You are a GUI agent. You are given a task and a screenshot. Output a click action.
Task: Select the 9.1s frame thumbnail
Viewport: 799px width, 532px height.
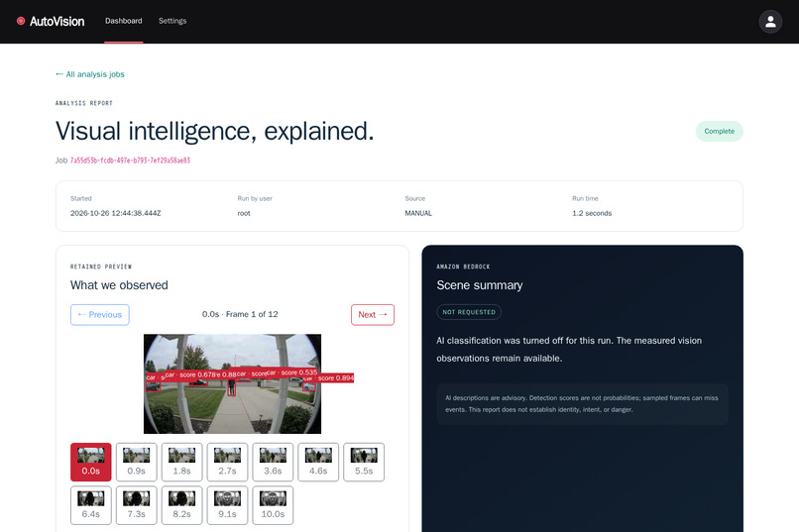point(227,505)
